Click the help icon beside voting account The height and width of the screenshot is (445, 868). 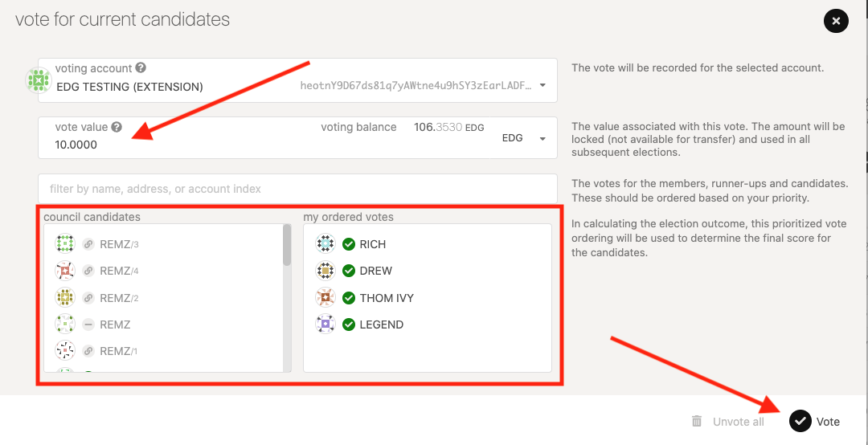pos(141,68)
